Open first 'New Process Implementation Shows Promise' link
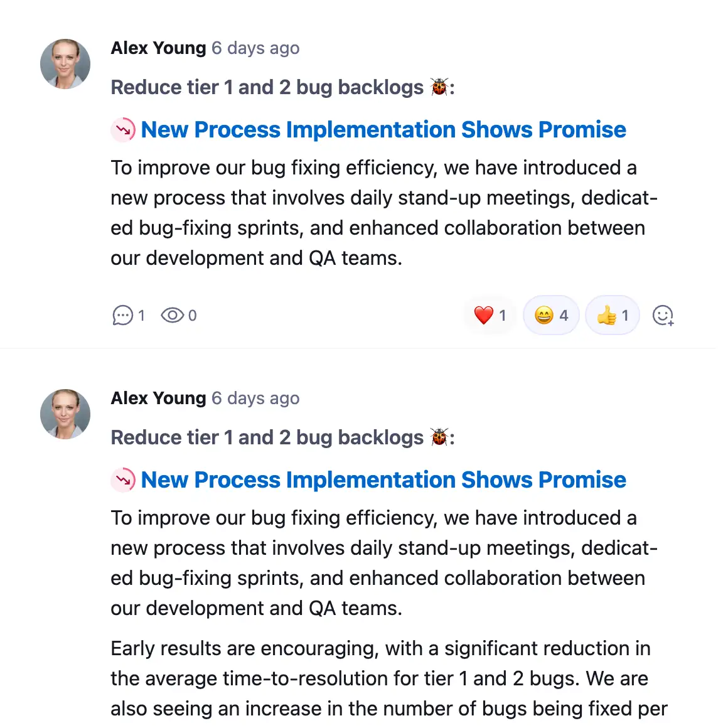 coord(383,130)
